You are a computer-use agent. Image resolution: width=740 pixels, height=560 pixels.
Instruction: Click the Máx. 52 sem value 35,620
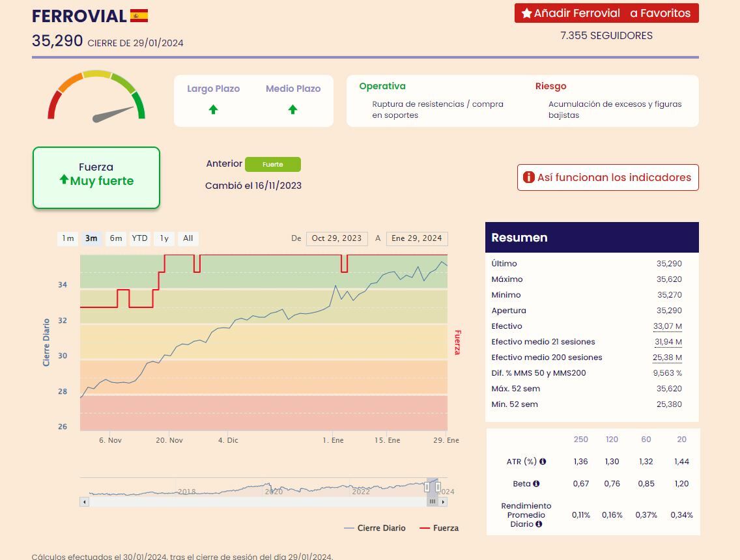point(669,389)
